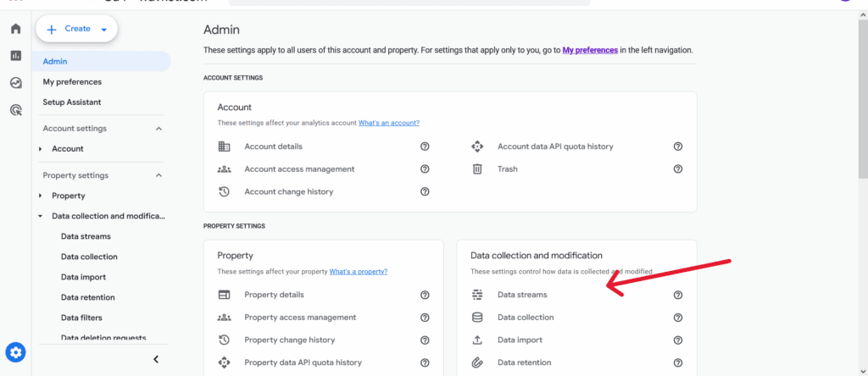The image size is (868, 376).
Task: Open help icon for Data streams
Action: pyautogui.click(x=677, y=295)
